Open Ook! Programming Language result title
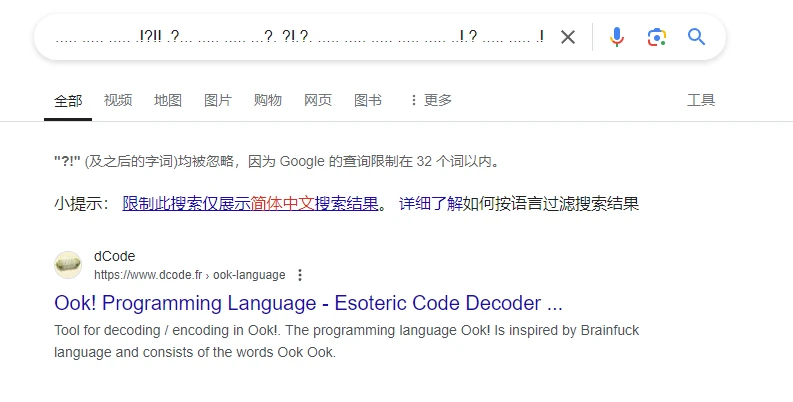The width and height of the screenshot is (793, 402). click(308, 303)
